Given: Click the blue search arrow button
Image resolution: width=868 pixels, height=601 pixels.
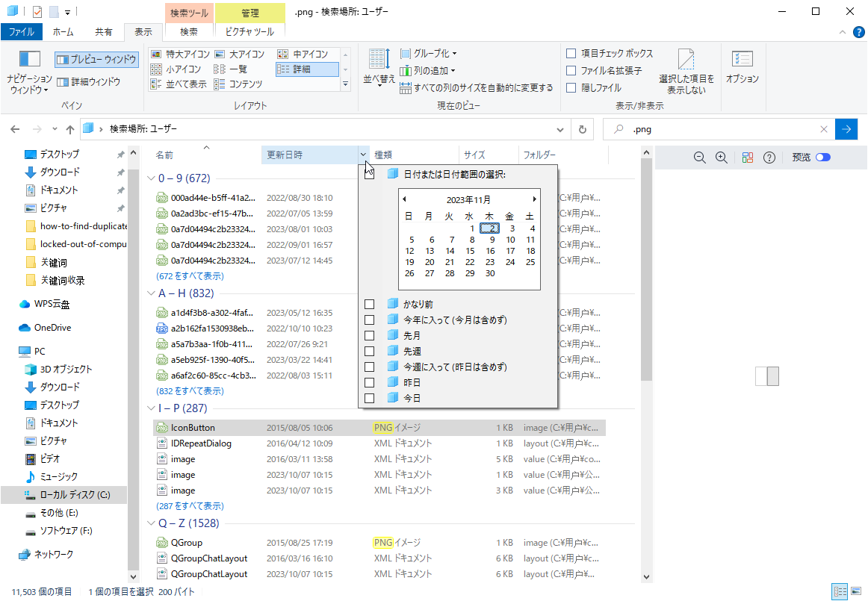Looking at the screenshot, I should (x=846, y=129).
